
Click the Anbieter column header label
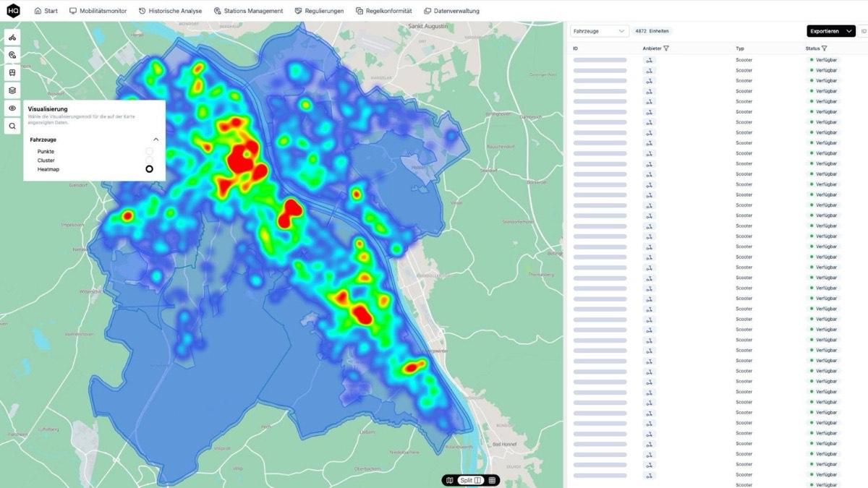pos(652,48)
